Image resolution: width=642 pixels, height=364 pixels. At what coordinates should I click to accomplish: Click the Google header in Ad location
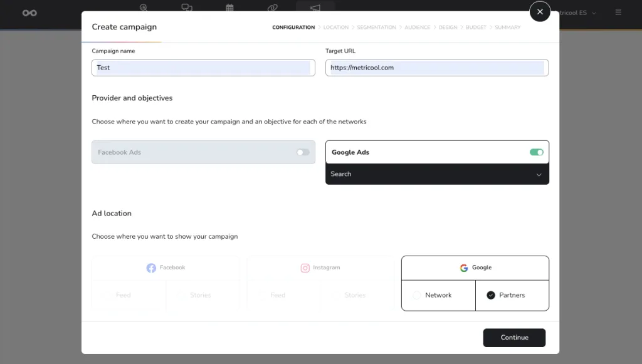475,268
